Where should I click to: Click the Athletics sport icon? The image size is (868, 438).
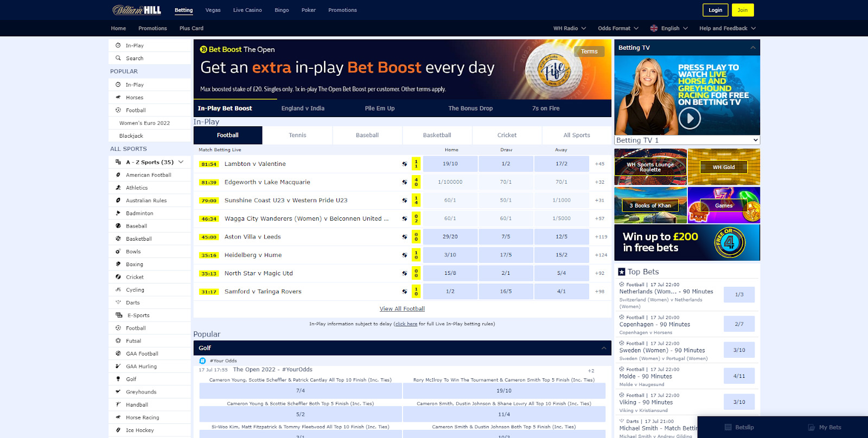(118, 188)
